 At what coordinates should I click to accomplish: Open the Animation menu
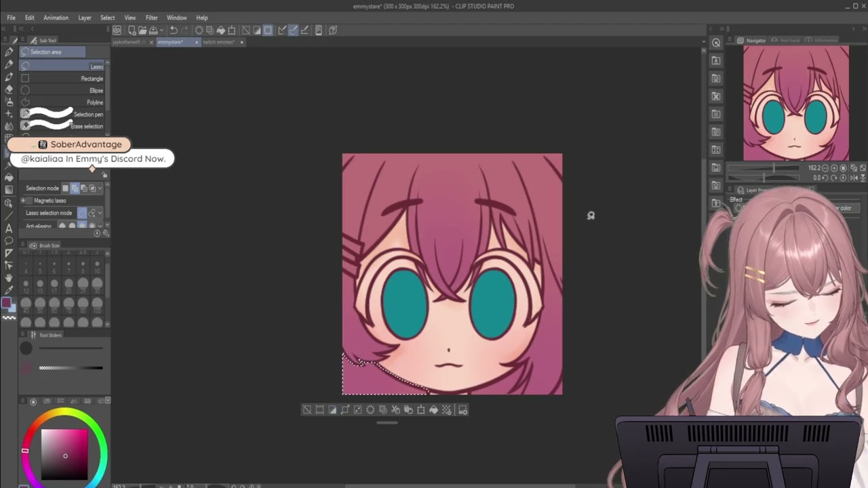click(56, 18)
